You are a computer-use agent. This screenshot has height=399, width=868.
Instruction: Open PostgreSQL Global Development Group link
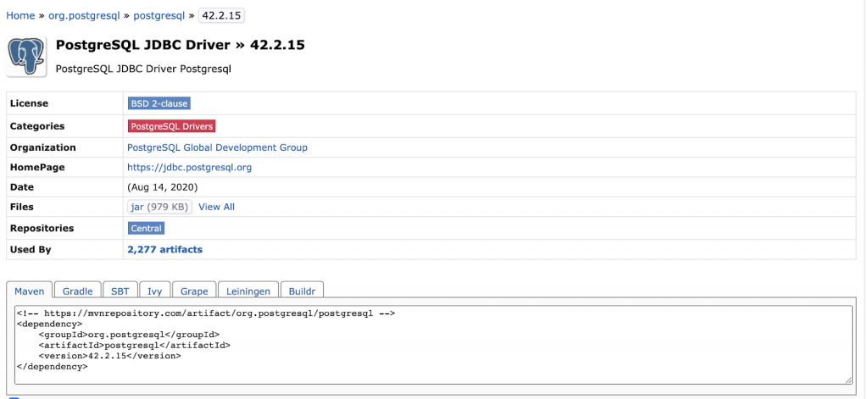[x=217, y=147]
